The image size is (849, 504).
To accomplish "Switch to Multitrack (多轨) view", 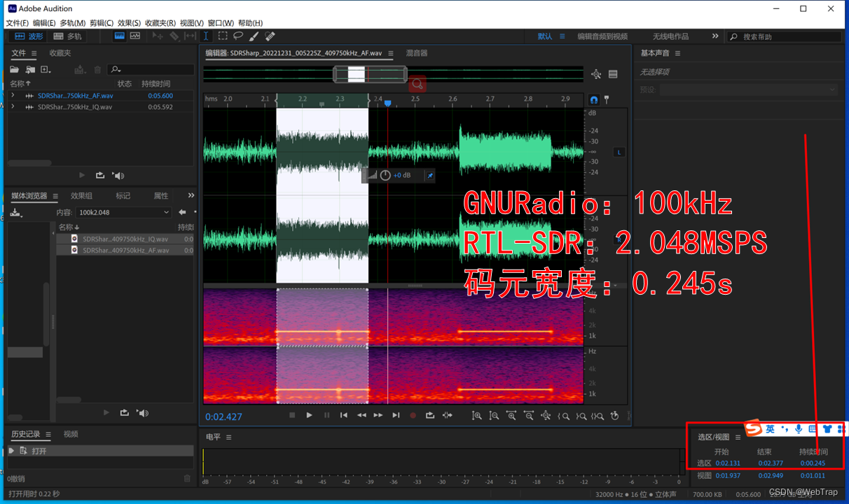I will click(67, 36).
